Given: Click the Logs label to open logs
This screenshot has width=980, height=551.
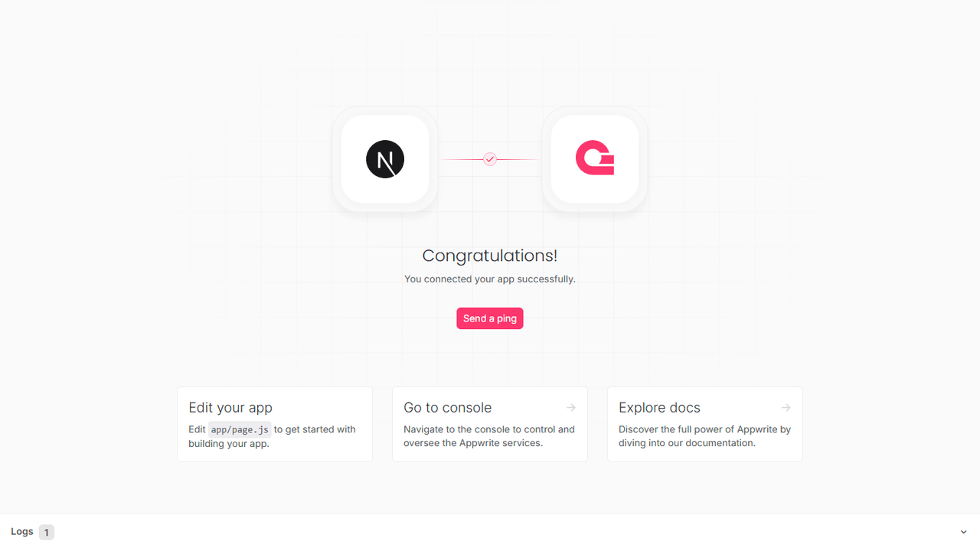Looking at the screenshot, I should [21, 531].
